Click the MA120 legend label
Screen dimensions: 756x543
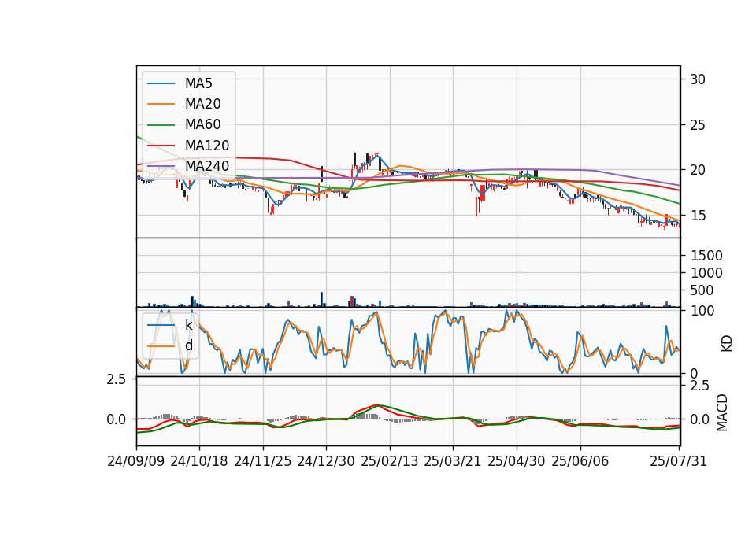(207, 146)
